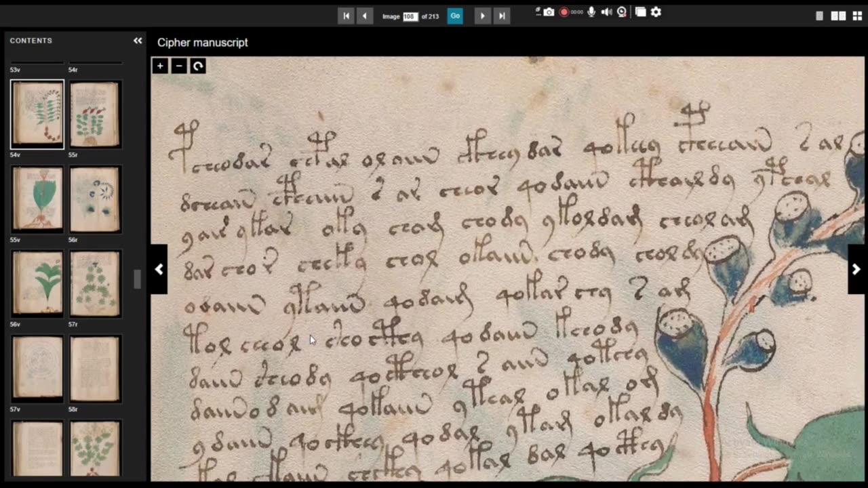
Task: Focus the image number input field
Action: tap(410, 16)
